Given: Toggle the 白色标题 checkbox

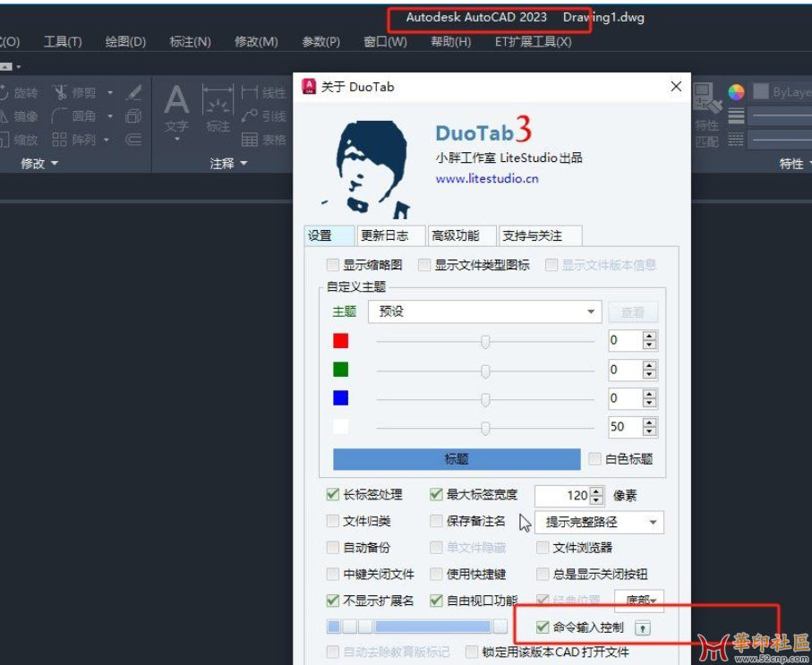Looking at the screenshot, I should click(x=594, y=459).
